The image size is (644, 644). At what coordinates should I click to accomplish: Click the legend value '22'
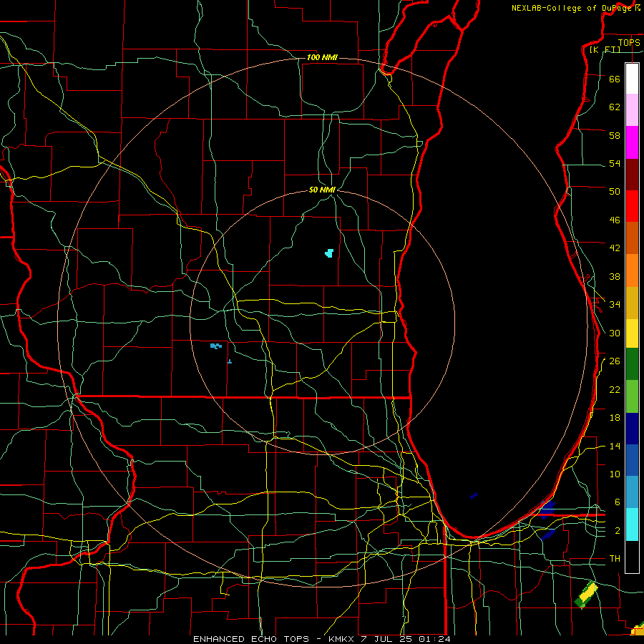pos(615,390)
